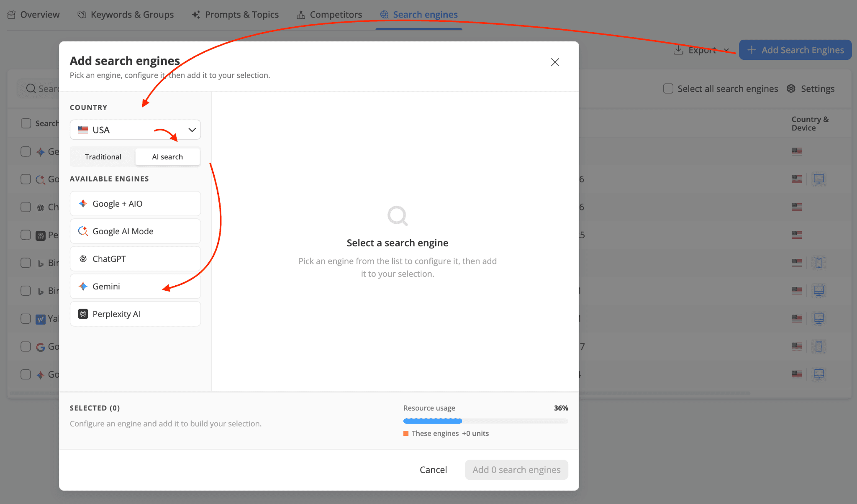Screen dimensions: 857x504
Task: Select the Perplexity AI engine
Action: (x=135, y=314)
